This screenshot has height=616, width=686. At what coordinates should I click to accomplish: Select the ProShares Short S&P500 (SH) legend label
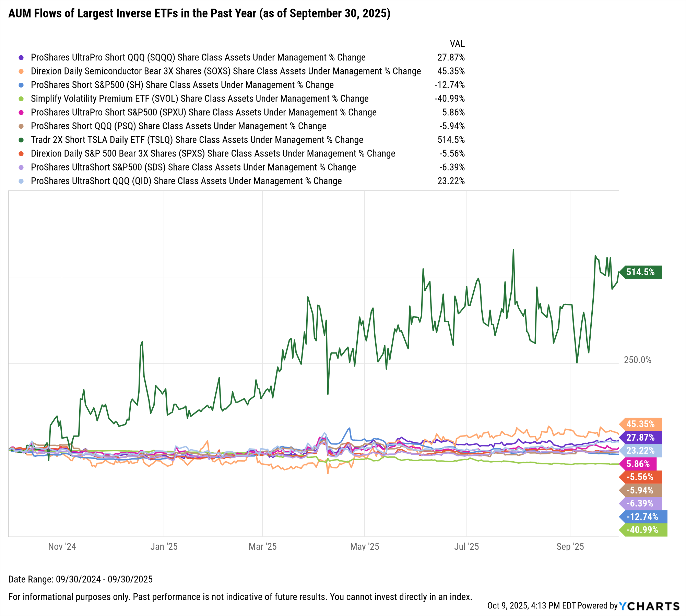tap(182, 85)
